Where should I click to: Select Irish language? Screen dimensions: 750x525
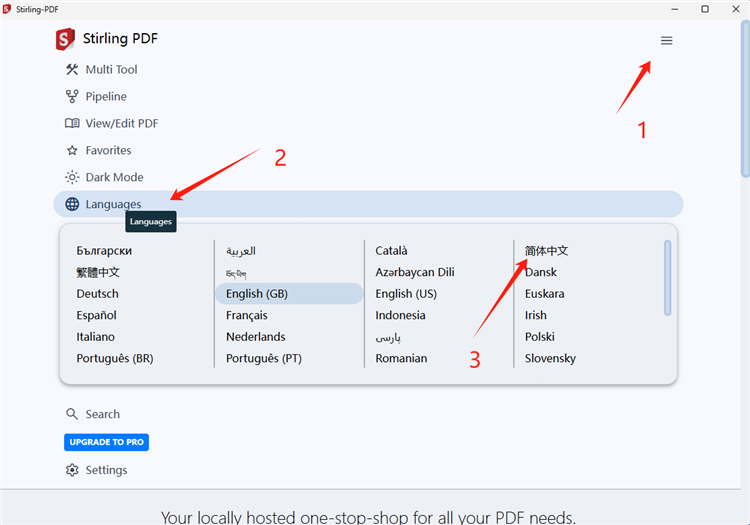[536, 315]
